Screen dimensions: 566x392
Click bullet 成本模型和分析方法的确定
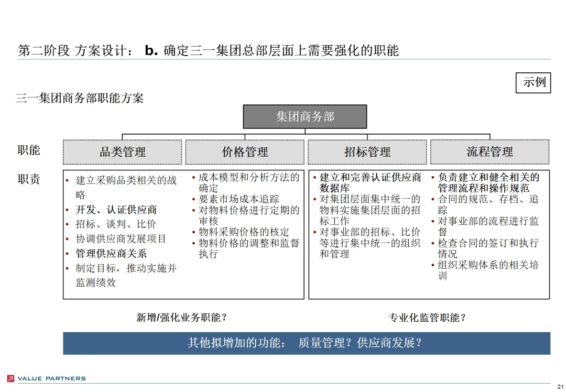coord(249,182)
